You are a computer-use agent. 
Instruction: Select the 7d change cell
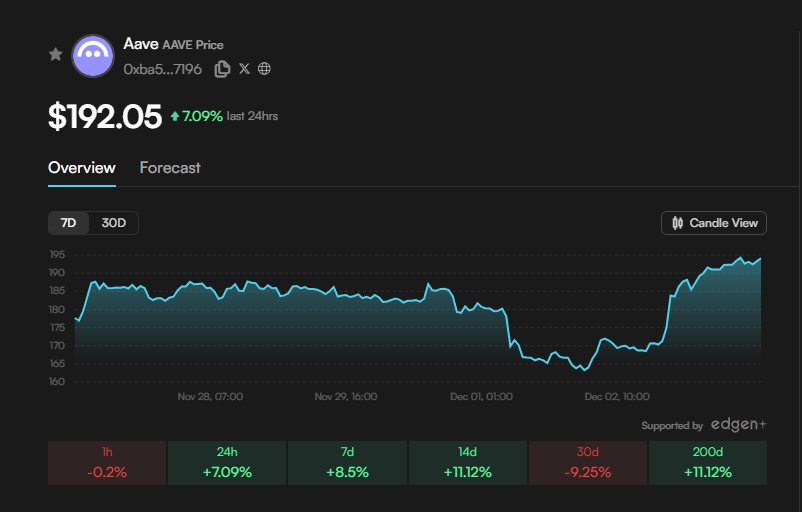click(x=347, y=463)
